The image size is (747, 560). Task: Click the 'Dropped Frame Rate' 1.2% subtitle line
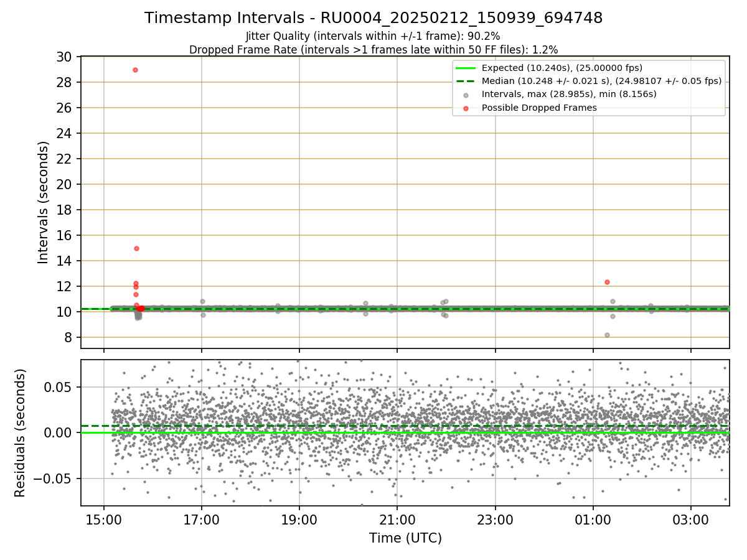pos(374,49)
